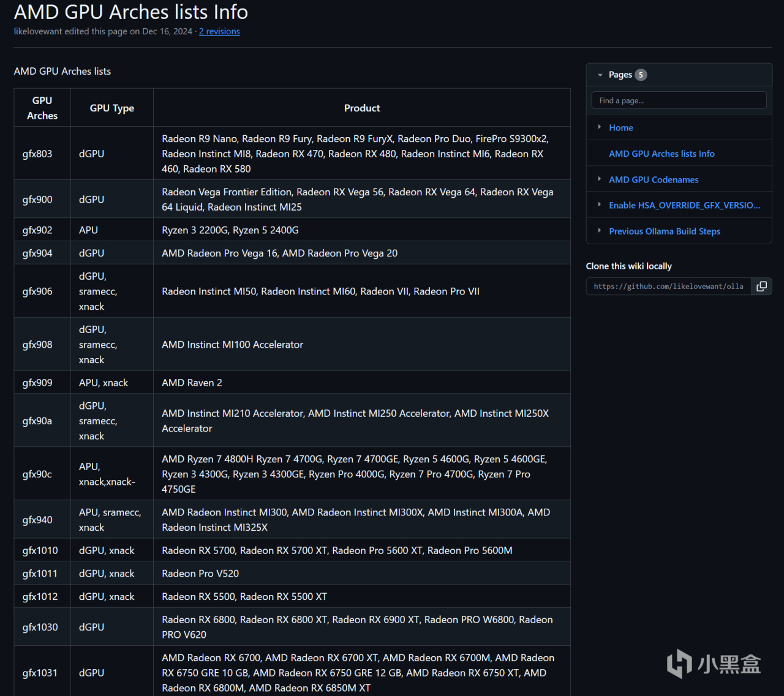Open the Enable HSA_OVERRIDE_GFX_VERSIO... wiki page

685,205
